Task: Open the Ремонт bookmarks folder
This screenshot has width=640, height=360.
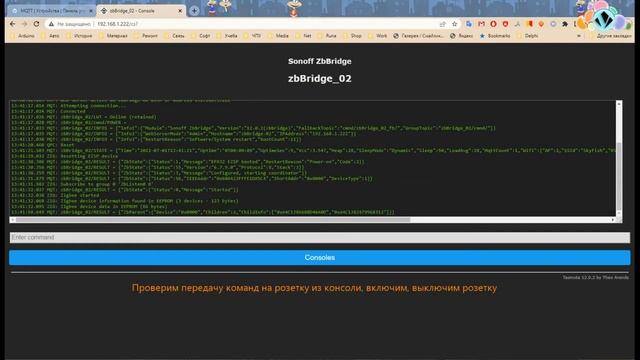Action: tap(146, 36)
